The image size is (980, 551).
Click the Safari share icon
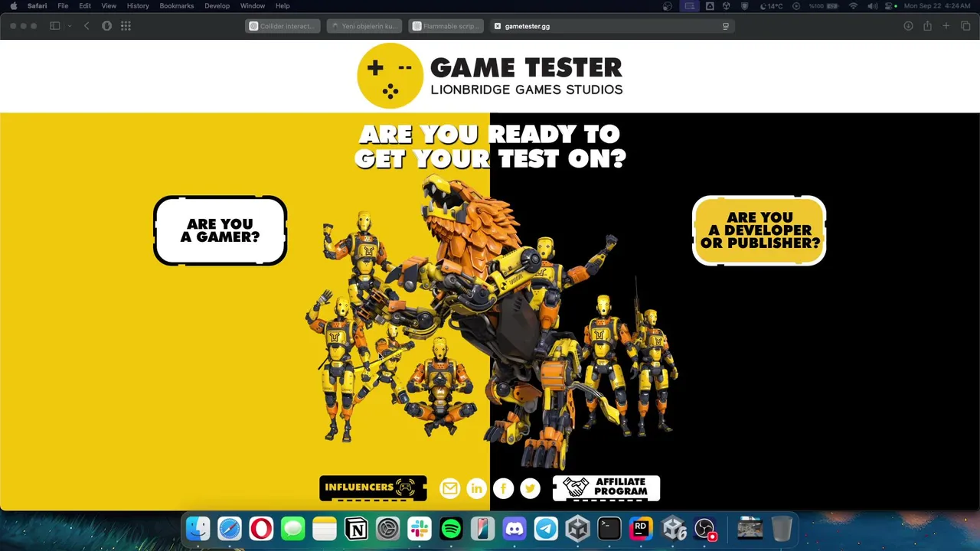tap(927, 26)
